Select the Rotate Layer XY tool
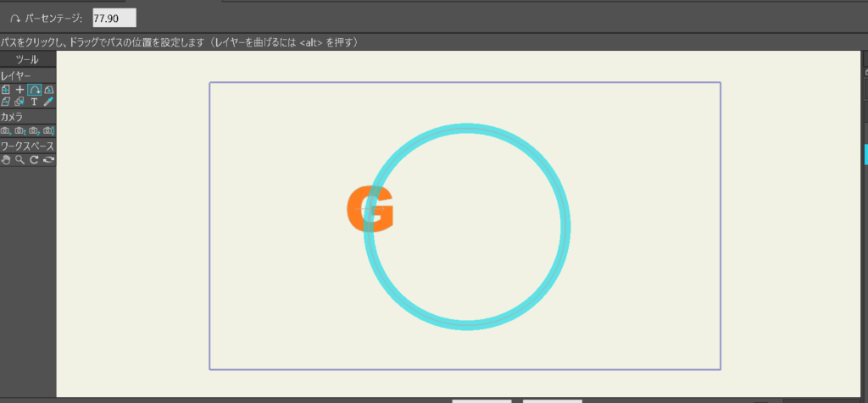The height and width of the screenshot is (403, 868). pos(48,89)
